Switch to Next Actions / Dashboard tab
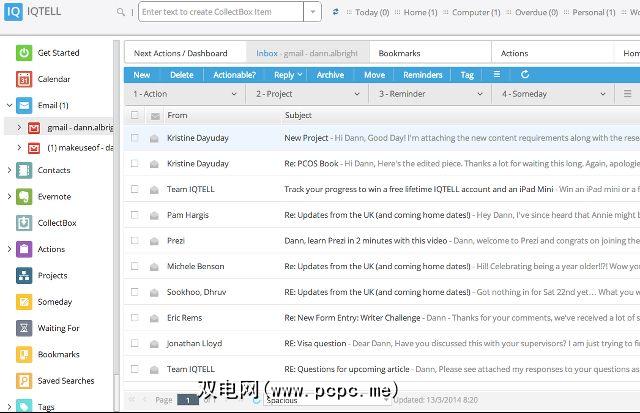 pyautogui.click(x=185, y=53)
